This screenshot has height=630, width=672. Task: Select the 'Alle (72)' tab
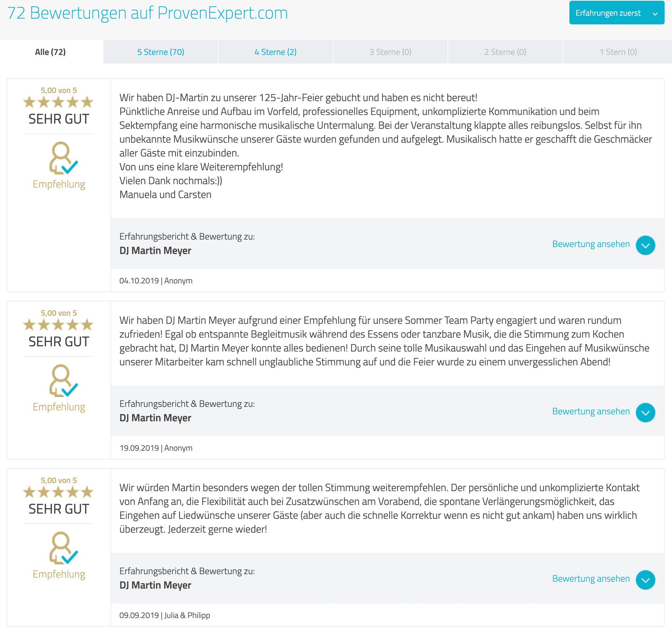pos(51,52)
